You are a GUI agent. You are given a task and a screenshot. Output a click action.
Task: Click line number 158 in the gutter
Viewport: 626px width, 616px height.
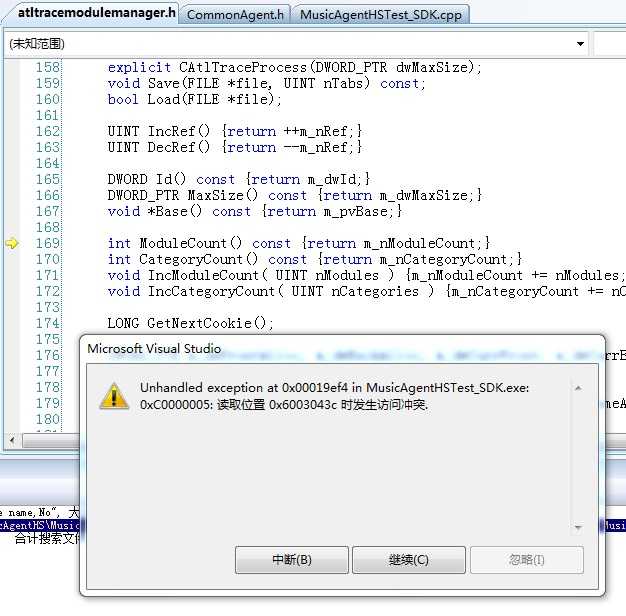[48, 67]
